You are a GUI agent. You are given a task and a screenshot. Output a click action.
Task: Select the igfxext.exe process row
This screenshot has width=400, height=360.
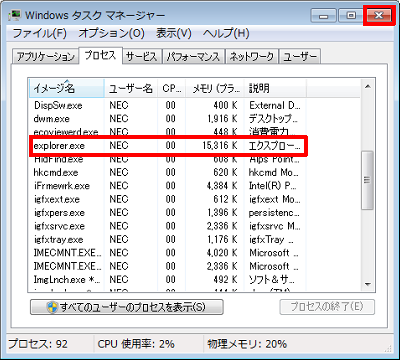(x=168, y=199)
